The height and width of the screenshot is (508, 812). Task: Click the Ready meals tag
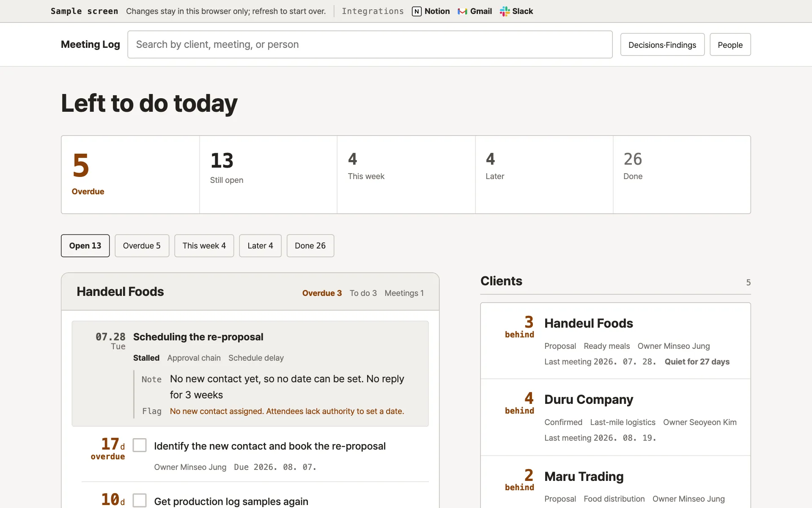click(x=606, y=346)
